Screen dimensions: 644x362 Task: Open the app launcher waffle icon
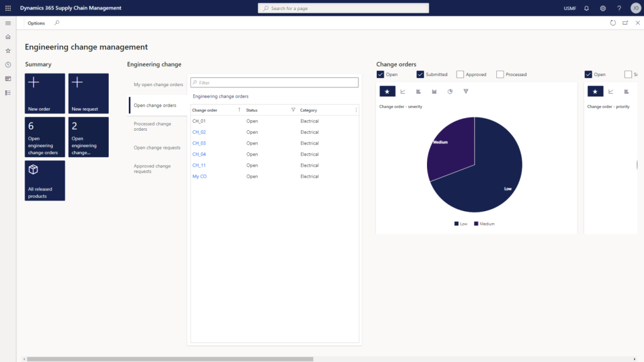(x=8, y=8)
